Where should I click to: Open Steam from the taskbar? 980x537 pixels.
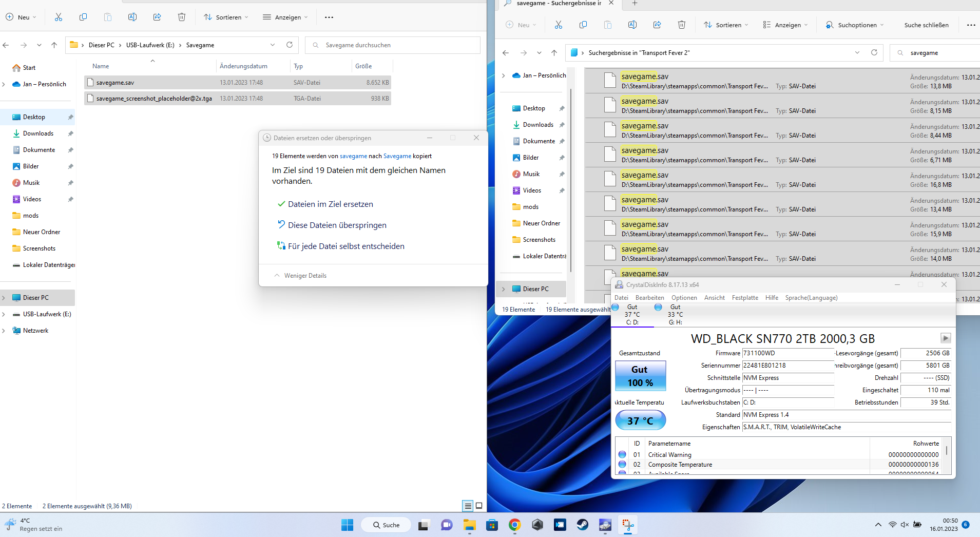tap(583, 525)
